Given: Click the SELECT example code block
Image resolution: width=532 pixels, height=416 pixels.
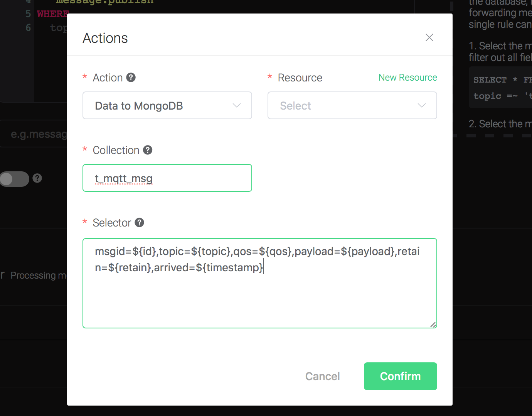Looking at the screenshot, I should click(501, 88).
